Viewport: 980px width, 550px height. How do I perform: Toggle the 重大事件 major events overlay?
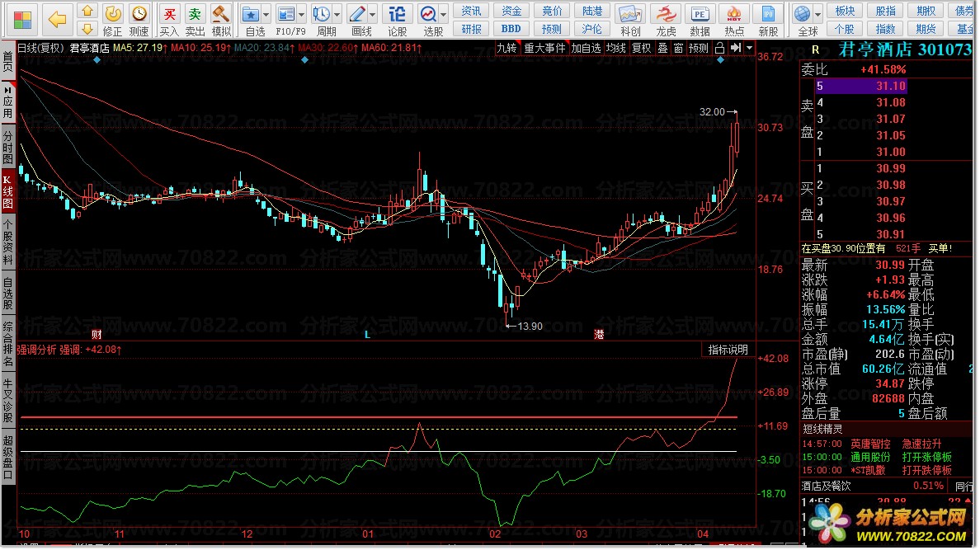544,48
